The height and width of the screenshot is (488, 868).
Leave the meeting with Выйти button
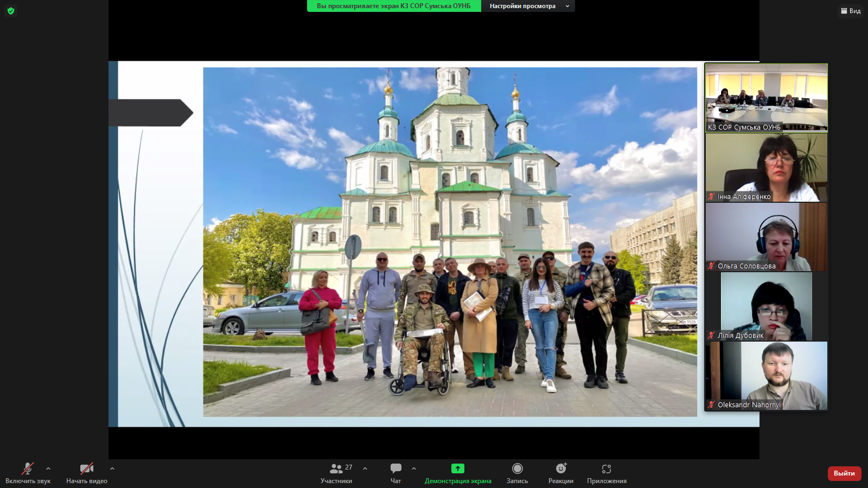(844, 473)
